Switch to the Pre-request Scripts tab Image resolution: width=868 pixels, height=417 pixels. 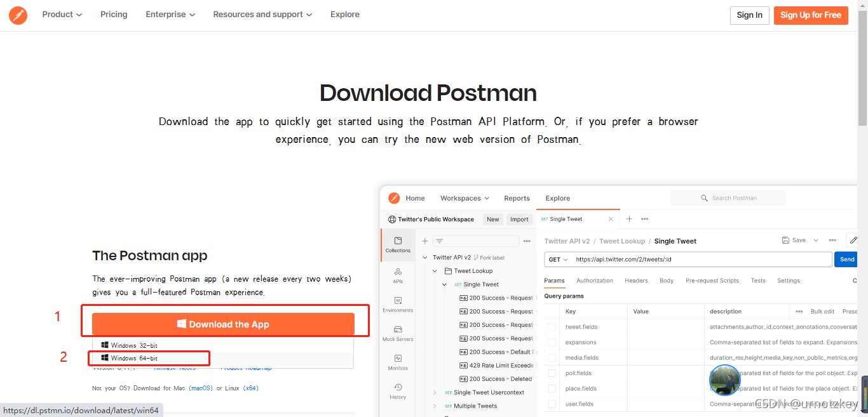pos(712,281)
